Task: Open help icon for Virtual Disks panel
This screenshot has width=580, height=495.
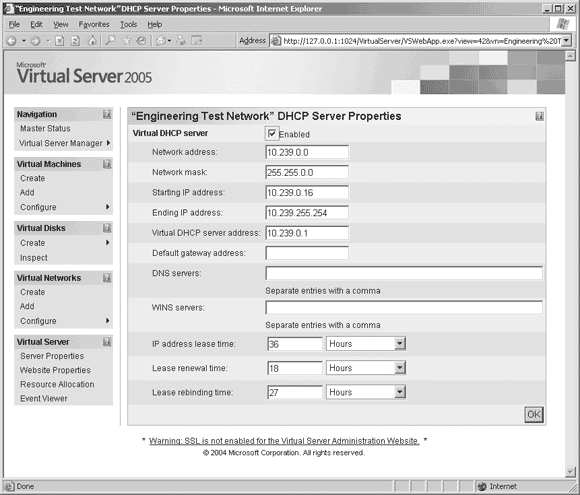Action: [x=107, y=228]
